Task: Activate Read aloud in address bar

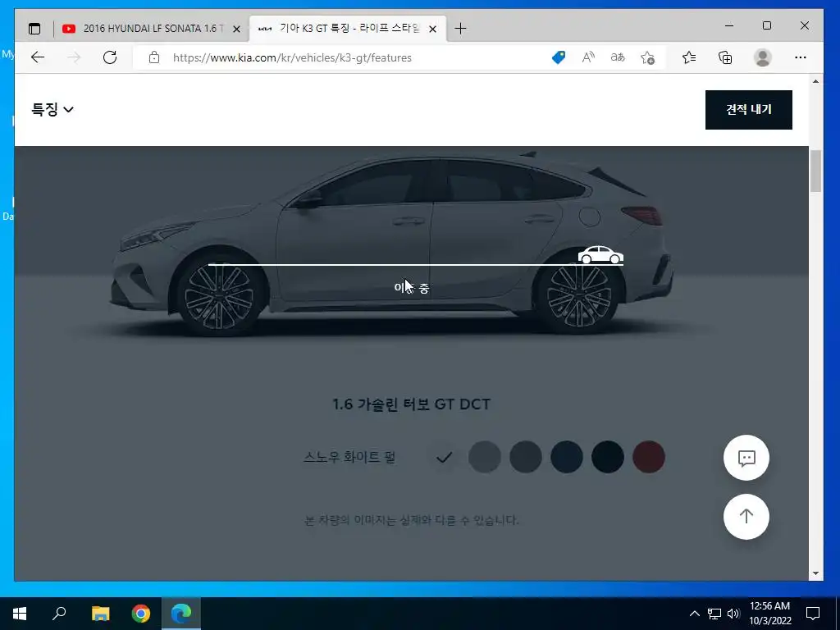Action: click(x=588, y=57)
